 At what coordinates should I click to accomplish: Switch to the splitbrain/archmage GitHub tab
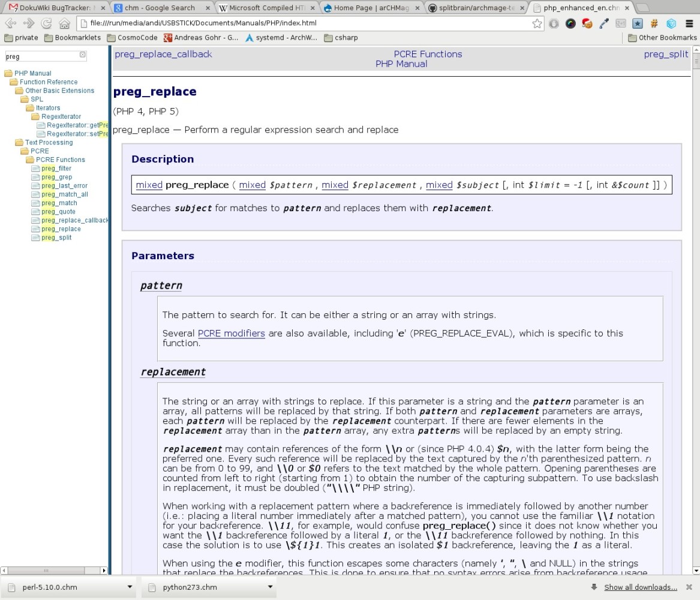coord(476,8)
